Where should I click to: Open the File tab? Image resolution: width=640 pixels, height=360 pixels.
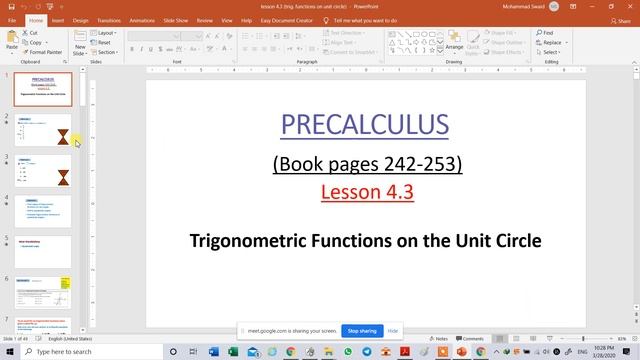pyautogui.click(x=12, y=20)
